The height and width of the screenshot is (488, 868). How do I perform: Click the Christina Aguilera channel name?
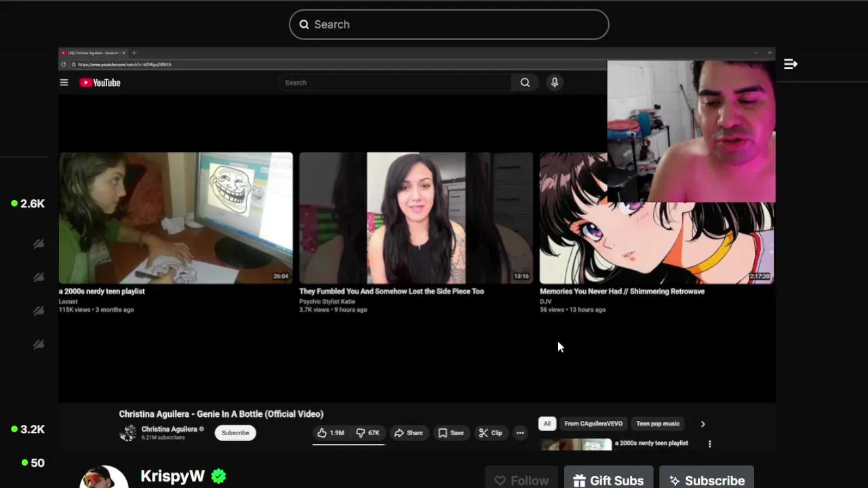(169, 429)
